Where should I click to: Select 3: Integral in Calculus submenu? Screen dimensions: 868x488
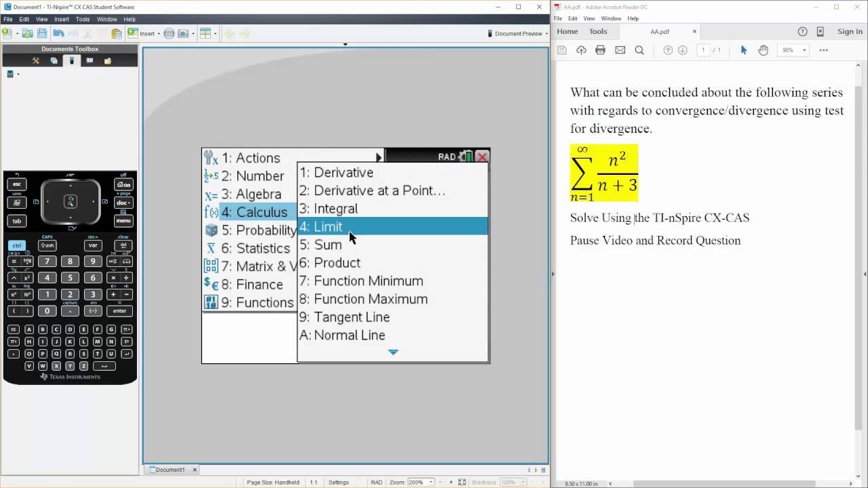[393, 209]
